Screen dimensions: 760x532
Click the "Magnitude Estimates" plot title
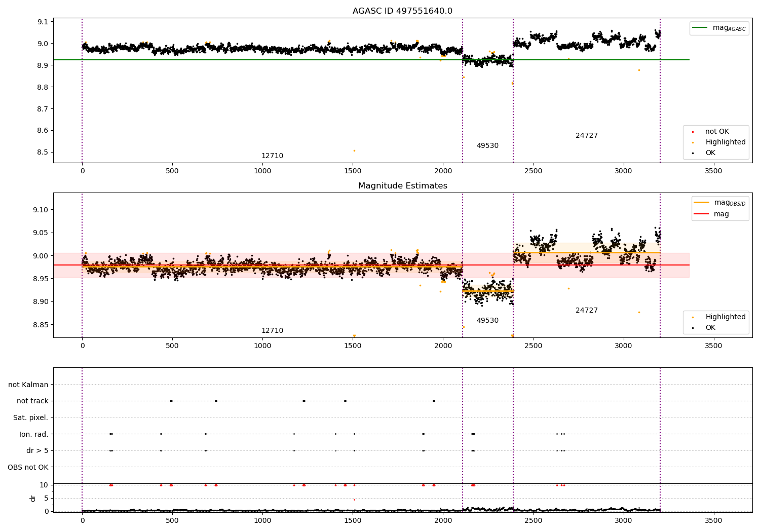(402, 186)
